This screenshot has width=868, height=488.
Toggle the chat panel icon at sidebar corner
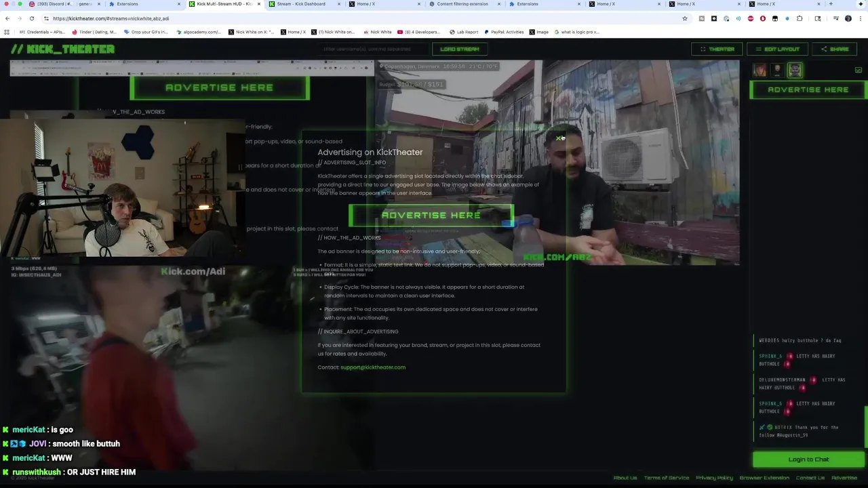click(x=859, y=70)
